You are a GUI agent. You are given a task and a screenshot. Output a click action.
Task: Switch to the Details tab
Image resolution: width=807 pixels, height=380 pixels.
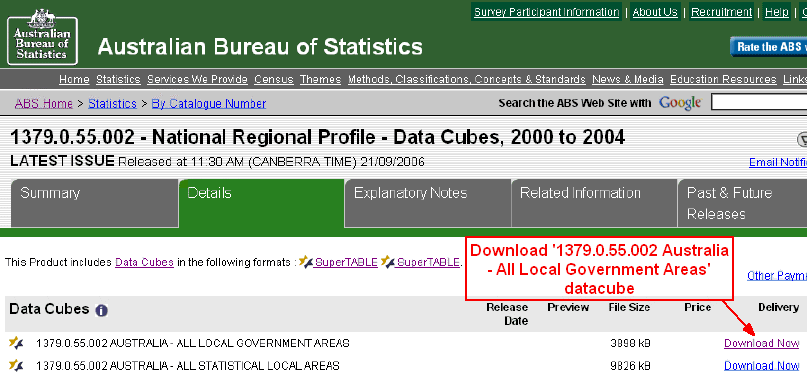click(x=261, y=203)
